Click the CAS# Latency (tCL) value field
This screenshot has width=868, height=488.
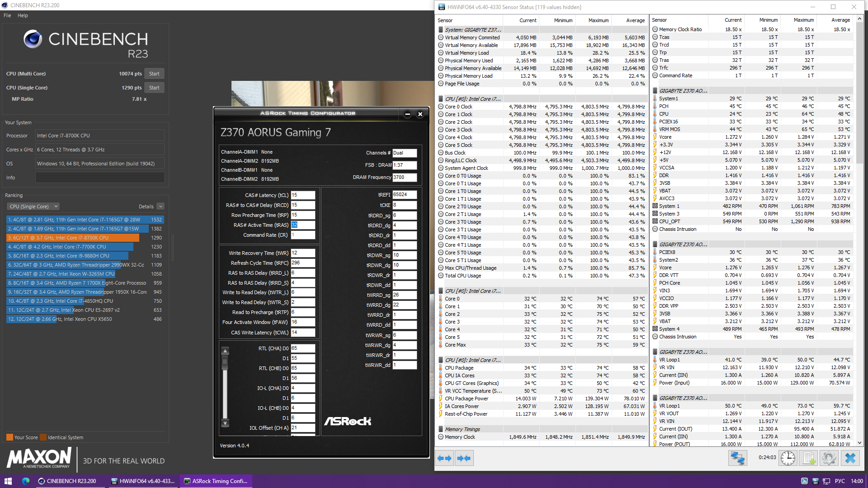302,195
